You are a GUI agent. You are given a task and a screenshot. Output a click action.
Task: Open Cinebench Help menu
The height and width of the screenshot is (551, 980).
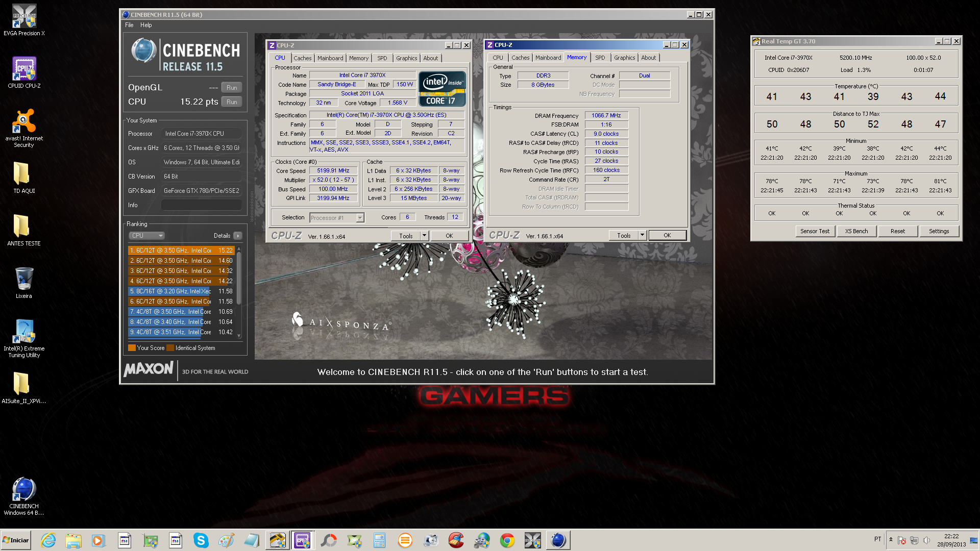click(146, 25)
